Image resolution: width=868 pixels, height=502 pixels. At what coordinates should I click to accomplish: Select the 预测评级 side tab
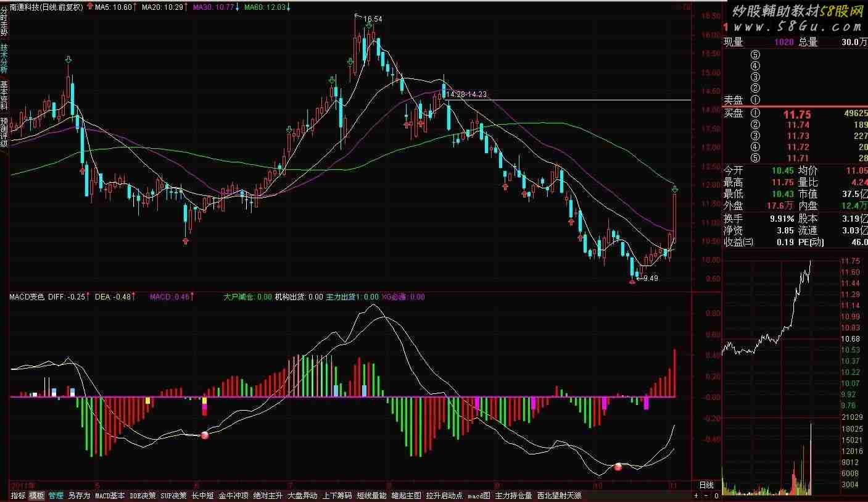pos(4,132)
